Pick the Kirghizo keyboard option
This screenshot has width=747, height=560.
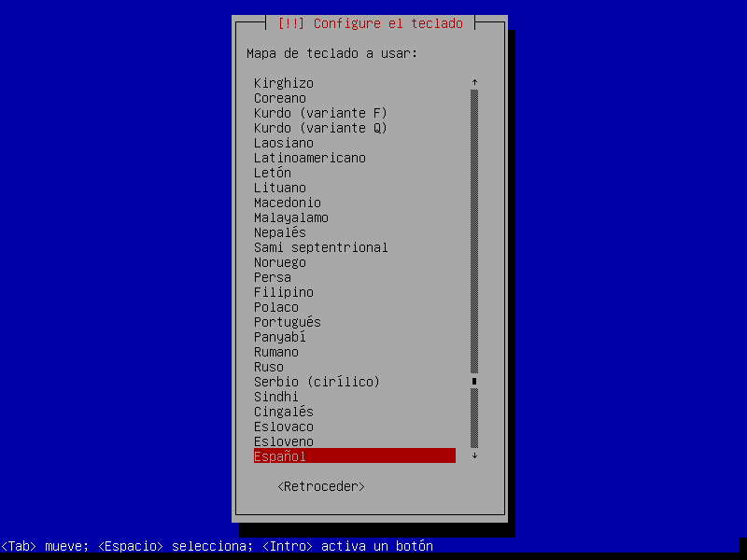[x=284, y=83]
